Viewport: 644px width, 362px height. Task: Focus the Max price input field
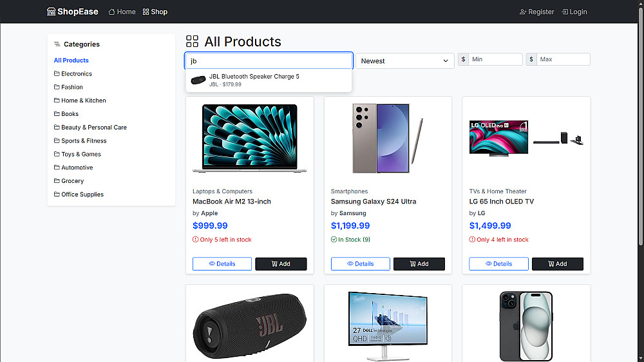(x=563, y=59)
